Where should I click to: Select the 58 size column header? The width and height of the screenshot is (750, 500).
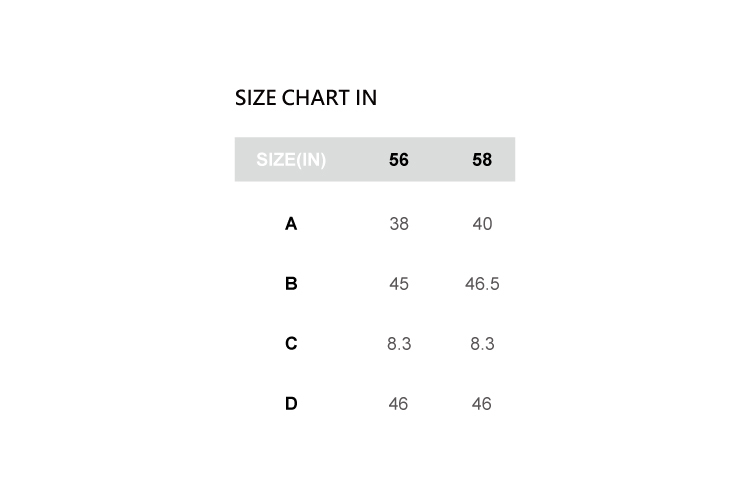482,160
